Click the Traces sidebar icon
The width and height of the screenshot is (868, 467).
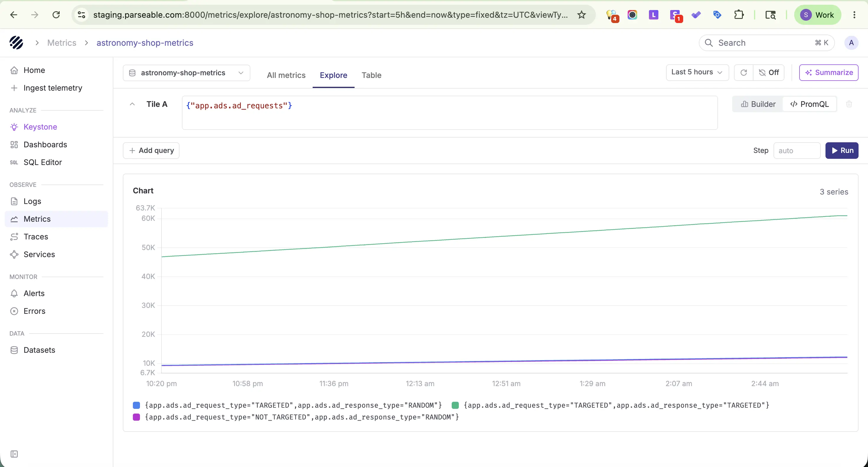coord(14,237)
